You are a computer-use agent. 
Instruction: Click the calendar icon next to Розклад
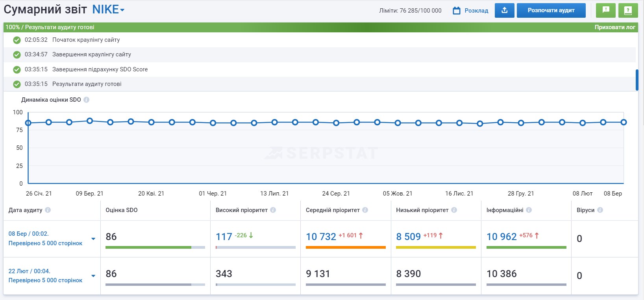pos(457,11)
